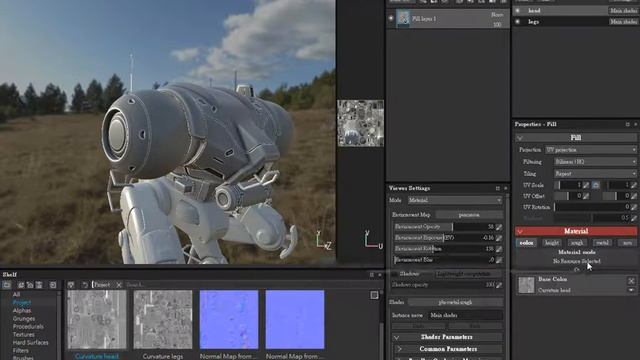Viewport: 640px width, 360px height.
Task: Open the Base Color resource dropdown arrow
Action: (631, 290)
